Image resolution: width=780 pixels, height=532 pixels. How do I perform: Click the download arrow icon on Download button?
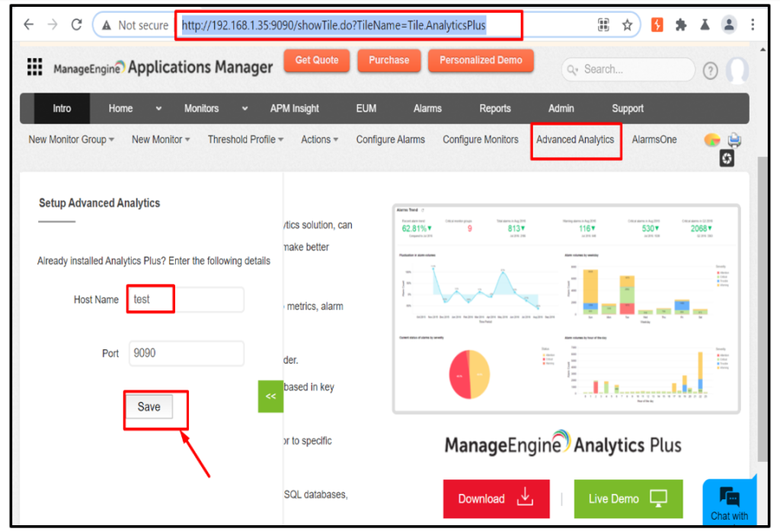(x=525, y=497)
